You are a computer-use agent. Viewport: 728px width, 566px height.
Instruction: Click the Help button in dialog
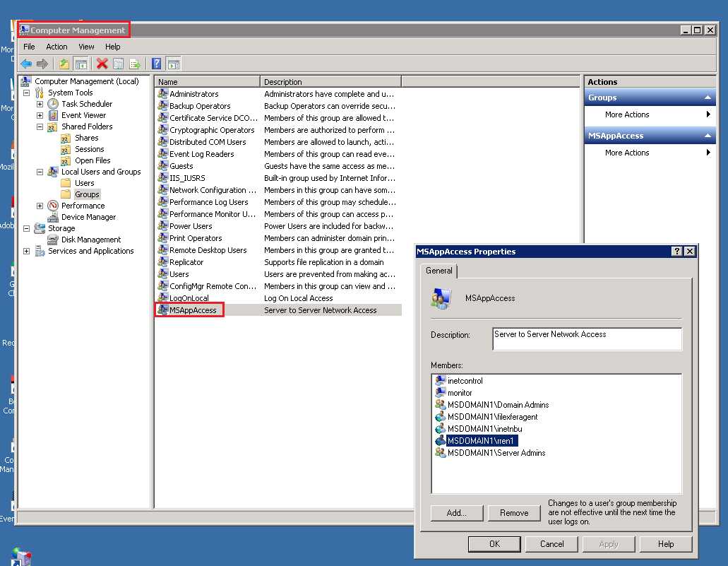click(666, 543)
